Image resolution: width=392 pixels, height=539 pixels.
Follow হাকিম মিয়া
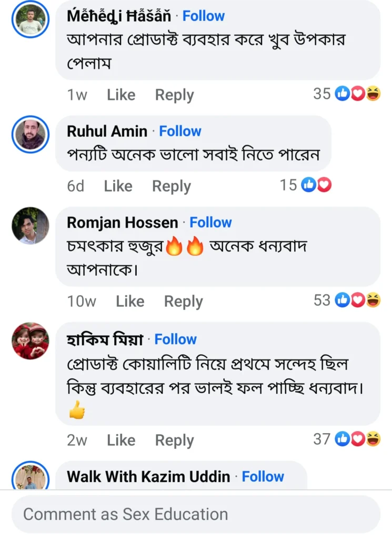pos(175,340)
